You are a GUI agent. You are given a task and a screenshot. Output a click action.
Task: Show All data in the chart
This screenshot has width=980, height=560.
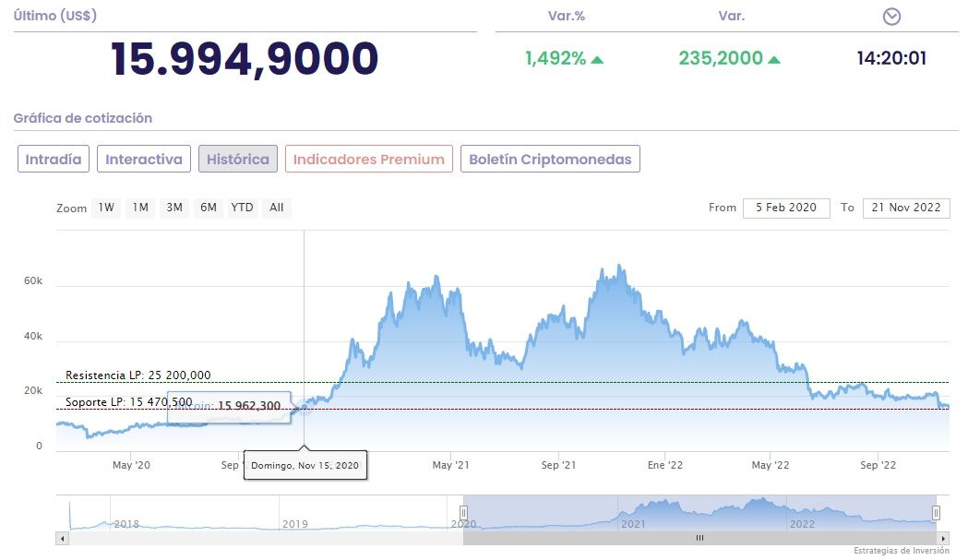[x=277, y=208]
